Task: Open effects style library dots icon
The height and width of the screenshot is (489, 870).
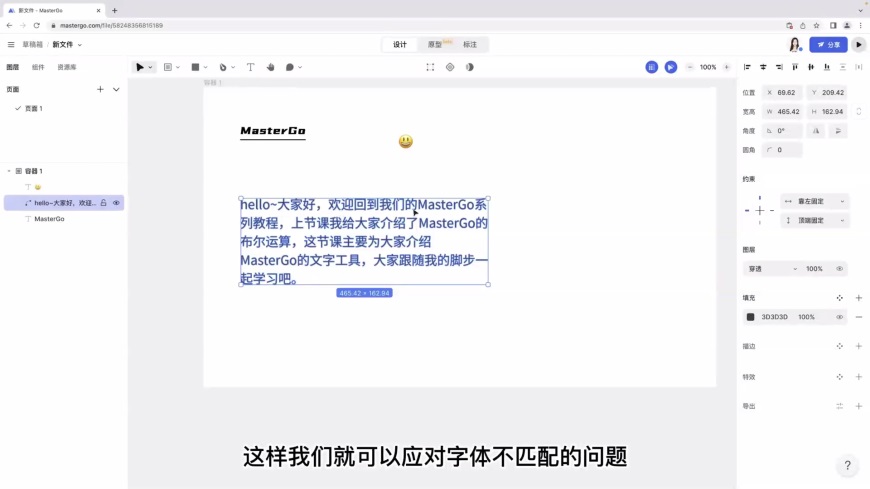Action: pyautogui.click(x=839, y=377)
